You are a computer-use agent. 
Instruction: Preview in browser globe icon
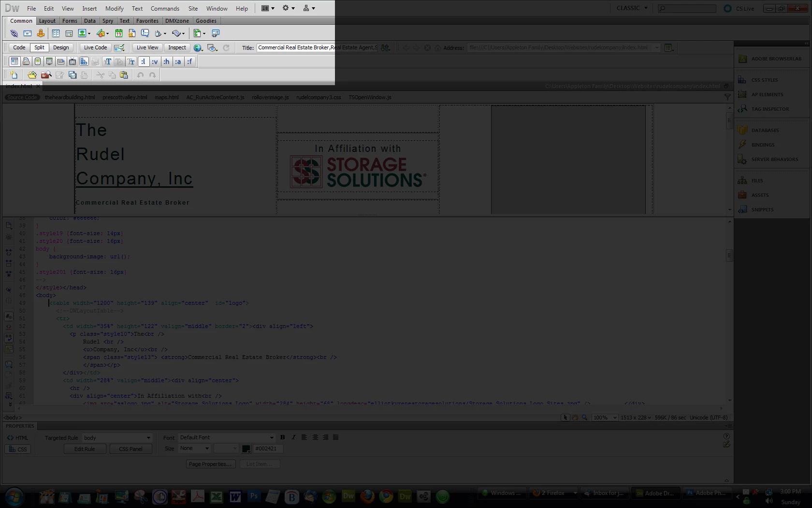coord(198,47)
